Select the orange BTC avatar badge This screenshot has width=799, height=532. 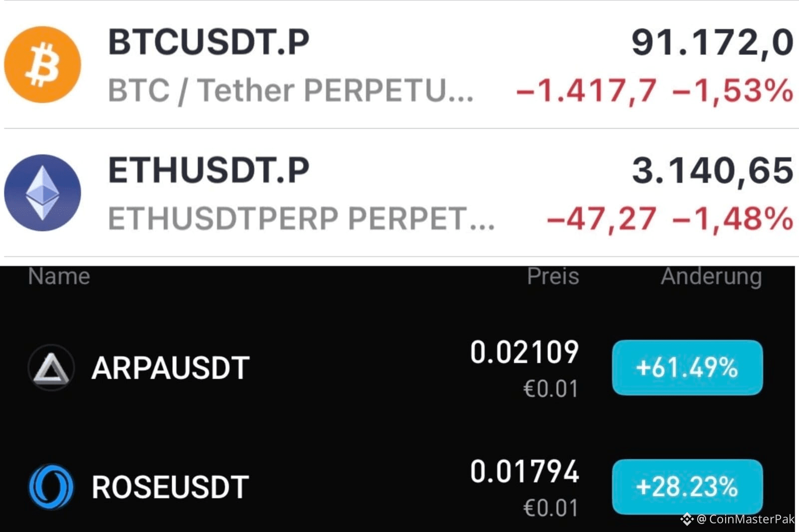coord(42,64)
